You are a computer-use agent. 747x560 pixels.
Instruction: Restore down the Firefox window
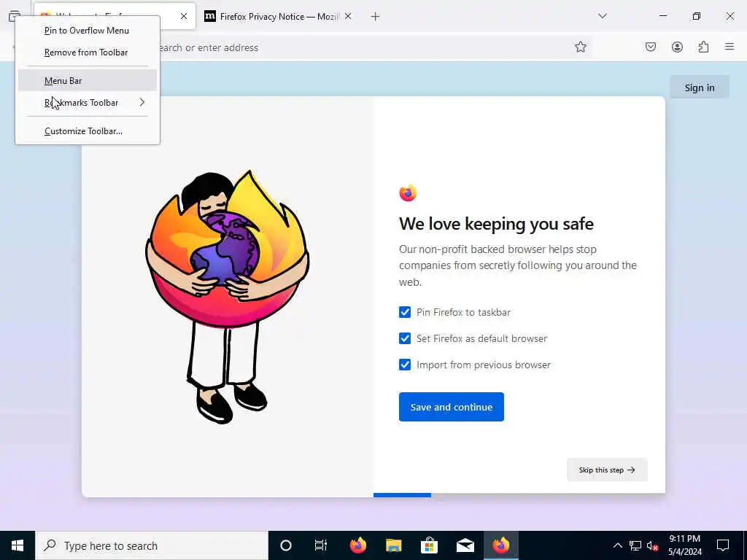click(x=696, y=16)
